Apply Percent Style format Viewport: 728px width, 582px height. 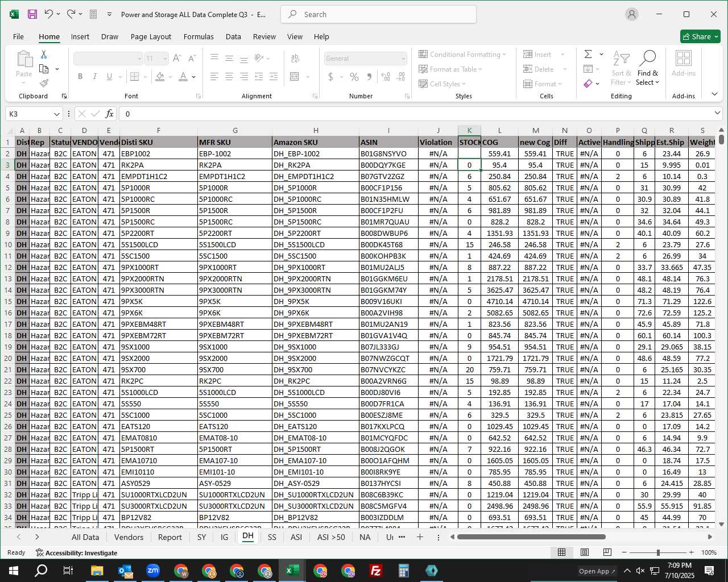[x=354, y=76]
